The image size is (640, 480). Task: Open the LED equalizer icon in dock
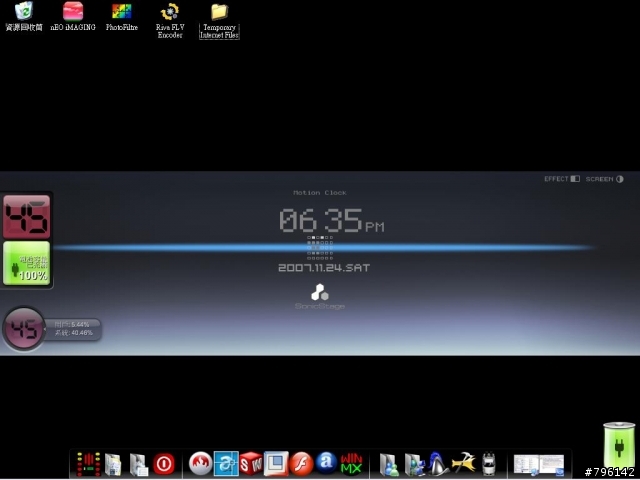pos(88,464)
